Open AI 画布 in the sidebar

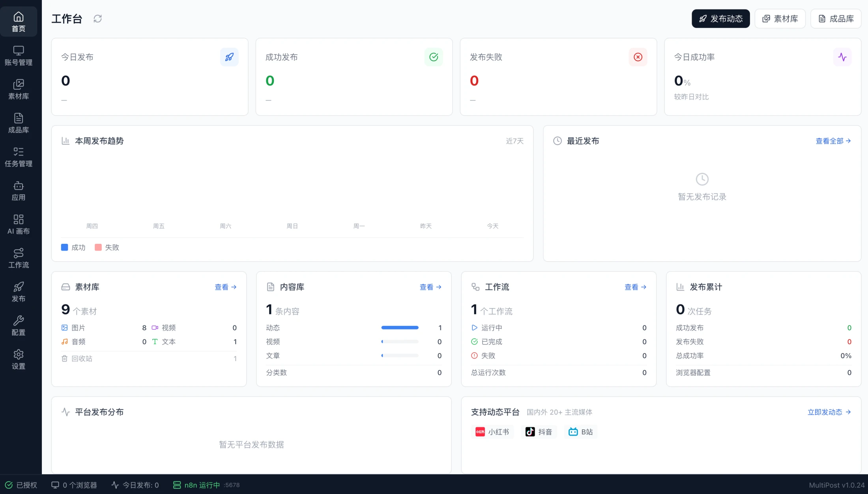coord(19,225)
